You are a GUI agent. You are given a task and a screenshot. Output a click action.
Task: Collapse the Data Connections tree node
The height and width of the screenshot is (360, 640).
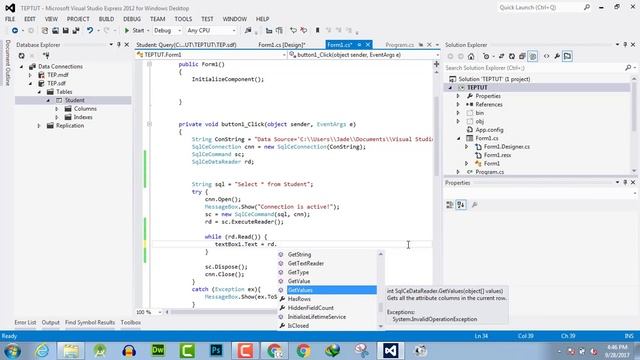point(22,67)
